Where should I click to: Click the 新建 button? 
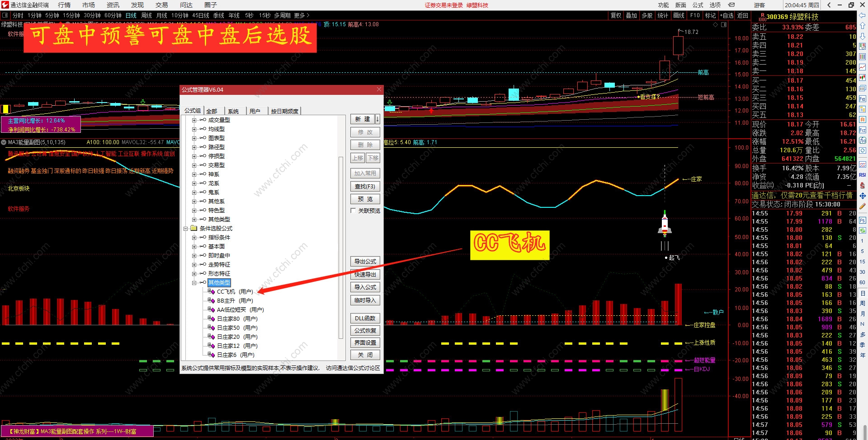(x=363, y=119)
